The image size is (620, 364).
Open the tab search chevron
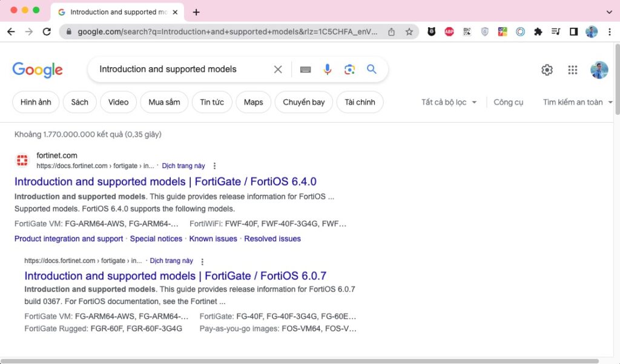click(x=609, y=12)
